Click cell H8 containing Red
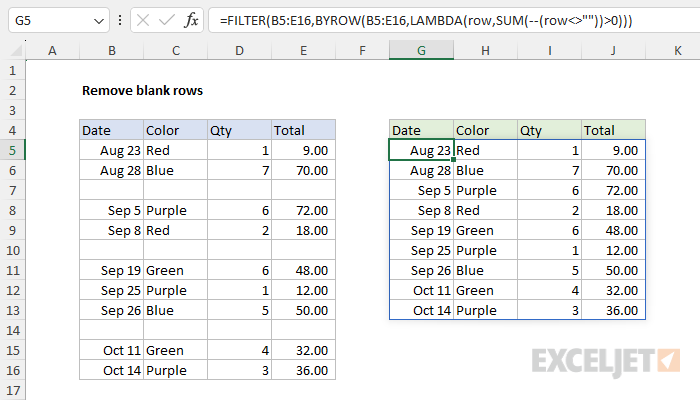 tap(485, 210)
